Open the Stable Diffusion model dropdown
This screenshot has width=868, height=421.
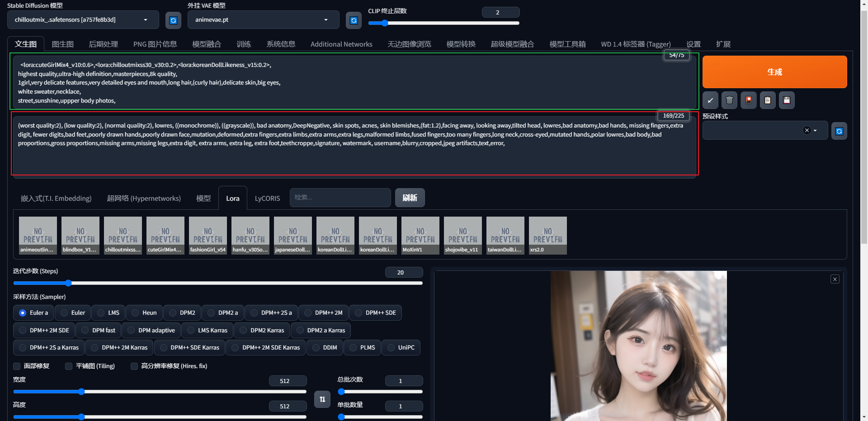point(83,20)
